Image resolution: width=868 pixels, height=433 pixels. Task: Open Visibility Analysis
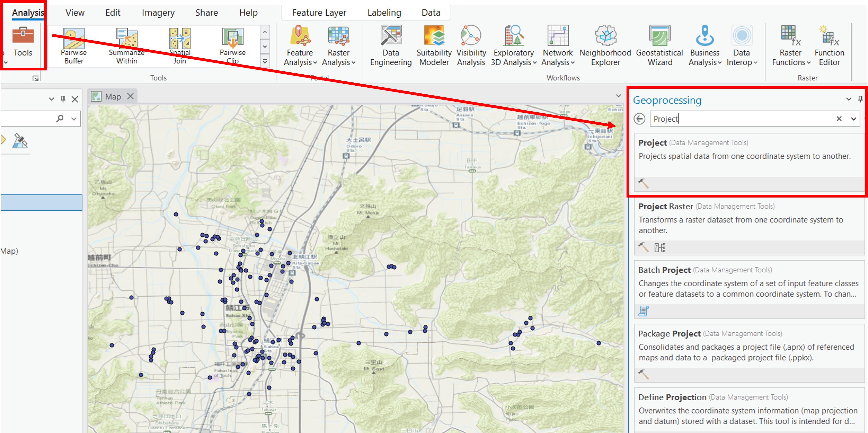(471, 45)
